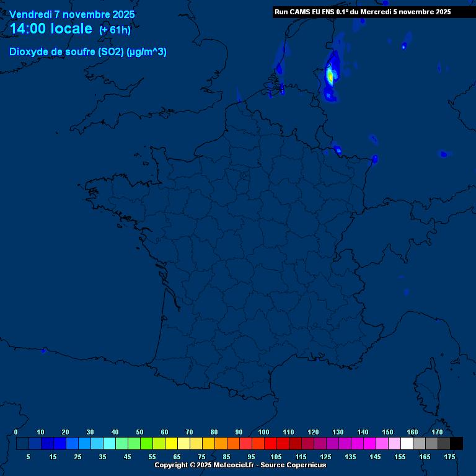476x476 pixels.
Task: Click the Meteociel.fr copyright text
Action: [240, 465]
